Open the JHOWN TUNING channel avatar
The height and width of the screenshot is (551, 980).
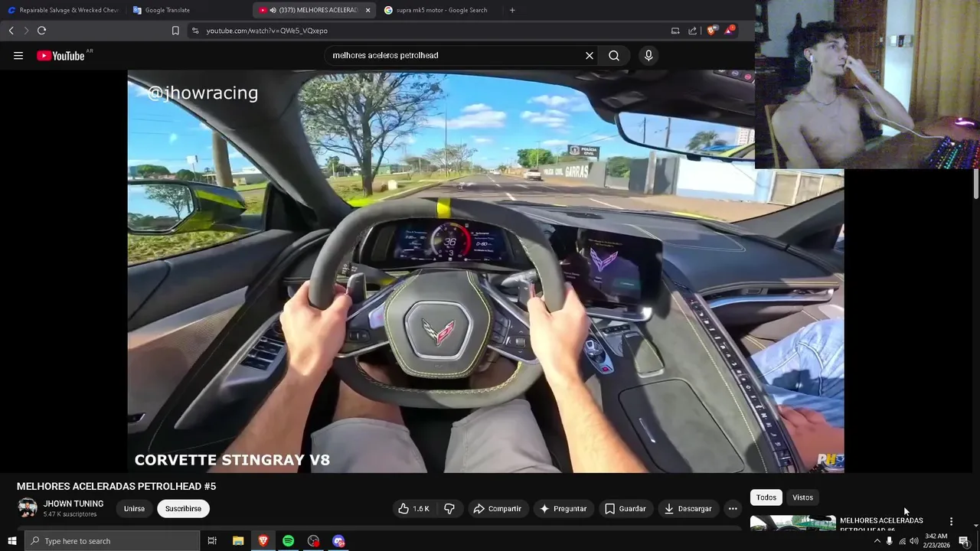[28, 508]
